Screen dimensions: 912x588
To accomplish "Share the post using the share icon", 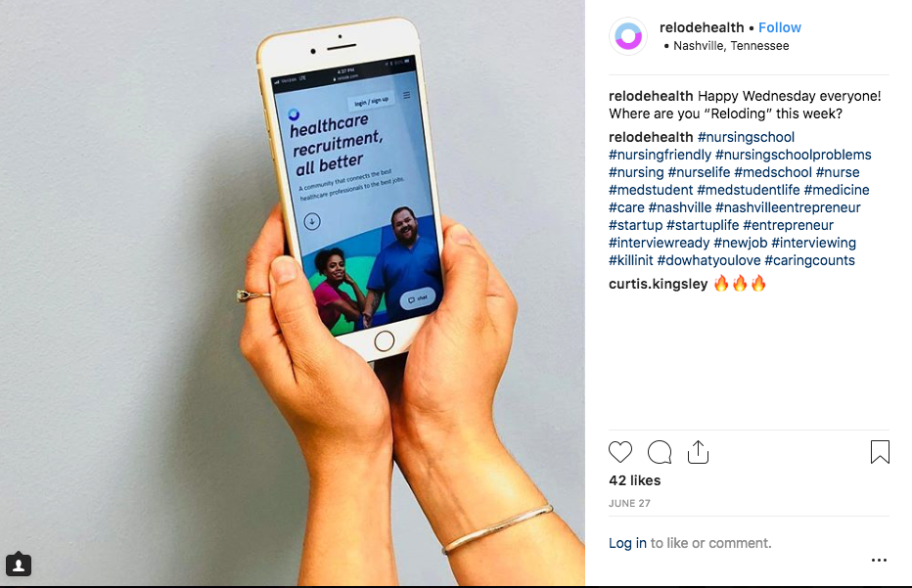I will point(698,452).
